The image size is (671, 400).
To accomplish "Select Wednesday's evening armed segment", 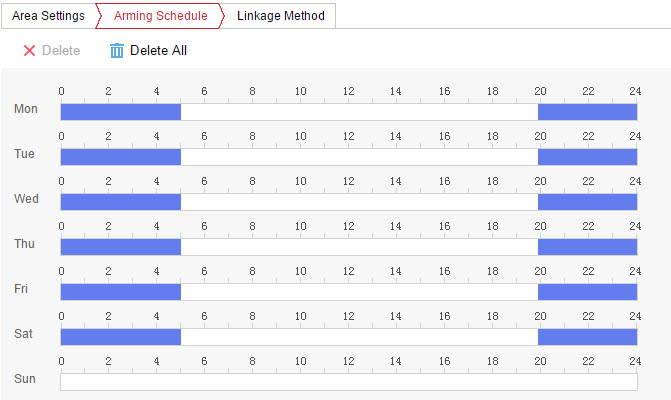I will pos(587,201).
